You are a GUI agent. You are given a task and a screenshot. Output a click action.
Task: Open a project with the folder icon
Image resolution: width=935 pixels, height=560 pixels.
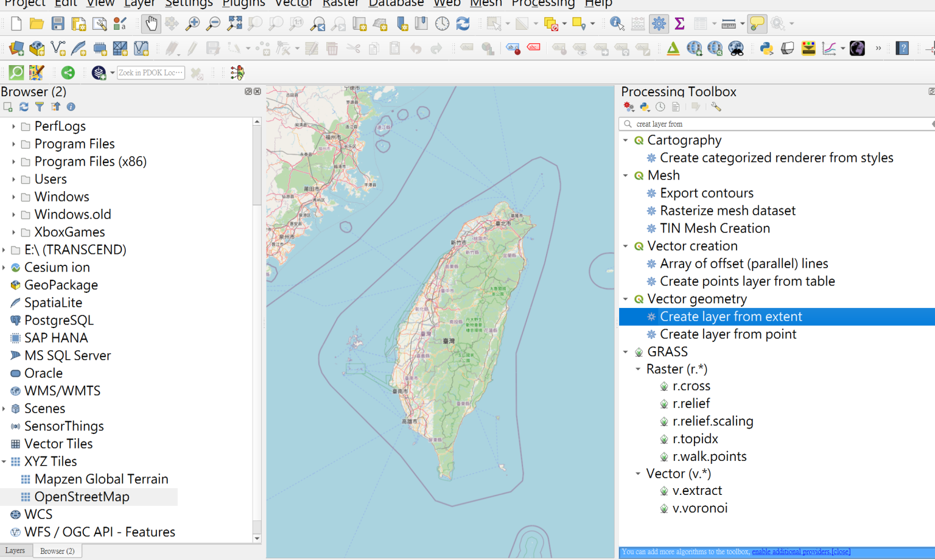[x=37, y=24]
